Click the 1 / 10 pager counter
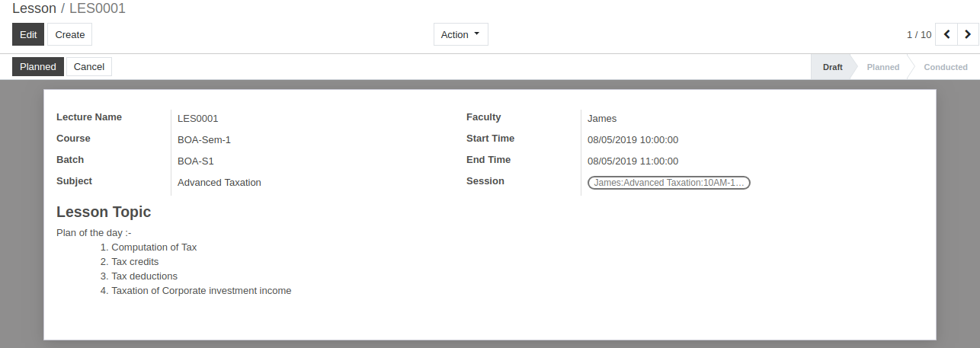The height and width of the screenshot is (348, 980). [x=919, y=34]
